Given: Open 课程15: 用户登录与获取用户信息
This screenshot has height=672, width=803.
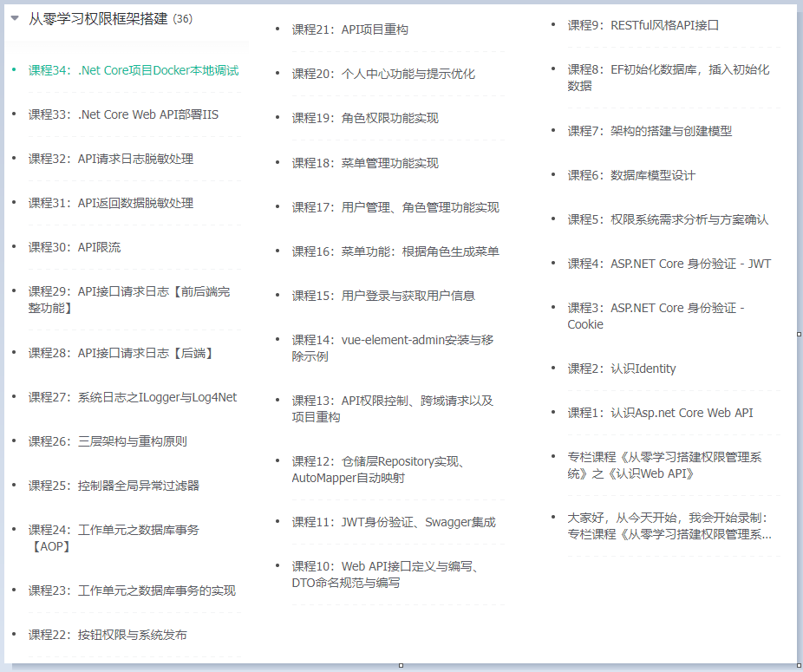Looking at the screenshot, I should (x=383, y=296).
